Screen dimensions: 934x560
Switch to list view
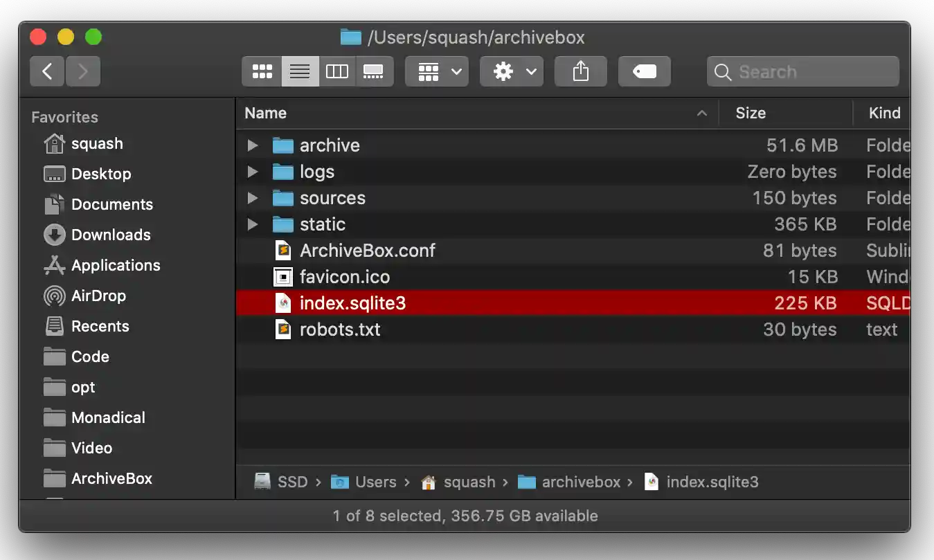[300, 71]
